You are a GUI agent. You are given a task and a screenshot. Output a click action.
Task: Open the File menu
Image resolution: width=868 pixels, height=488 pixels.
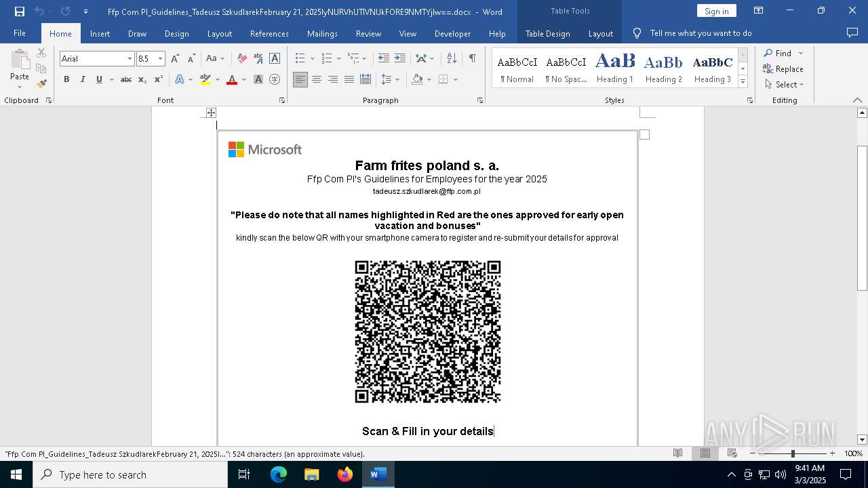(x=20, y=33)
